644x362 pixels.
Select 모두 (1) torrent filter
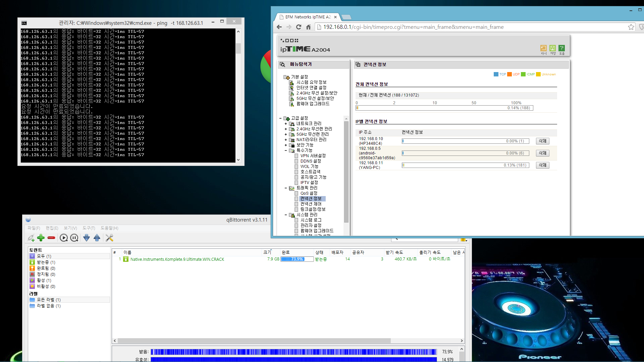(x=44, y=256)
